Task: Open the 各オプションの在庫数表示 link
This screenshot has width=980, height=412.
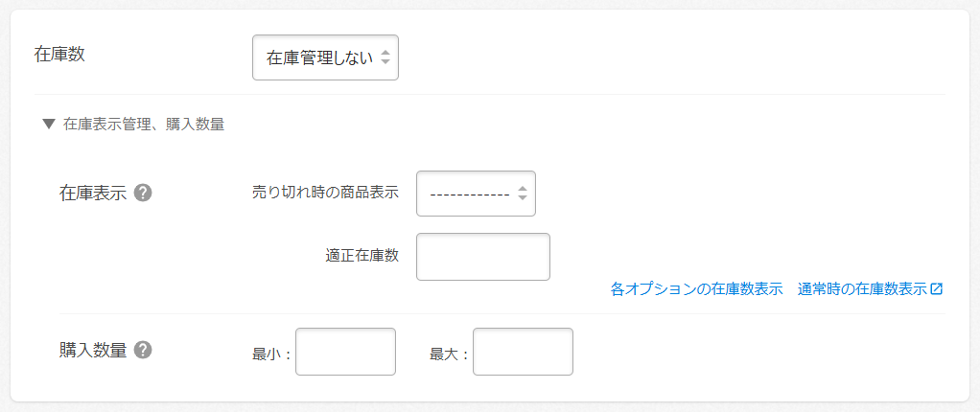Action: 696,288
